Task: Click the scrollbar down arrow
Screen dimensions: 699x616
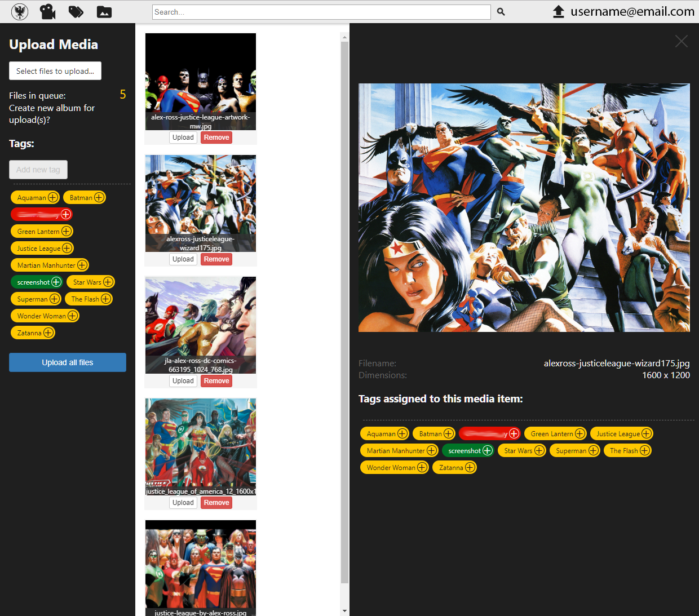Action: tap(344, 611)
